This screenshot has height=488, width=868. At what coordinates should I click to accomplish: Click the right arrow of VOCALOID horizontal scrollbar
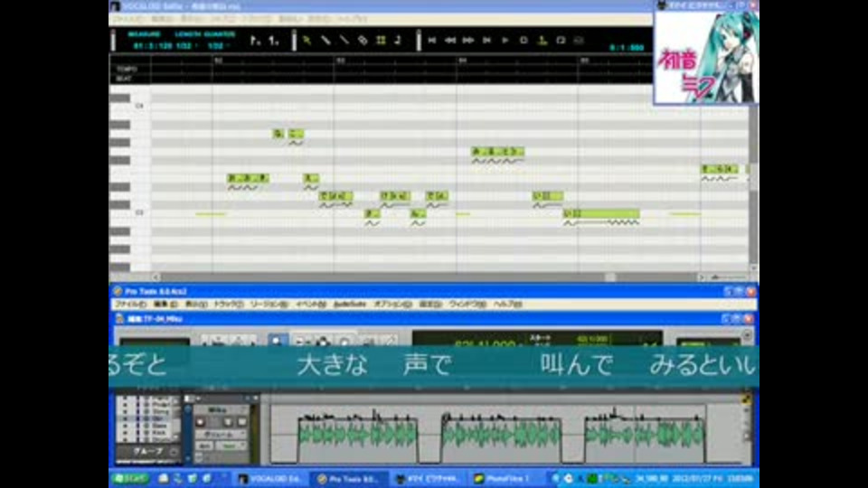point(702,277)
